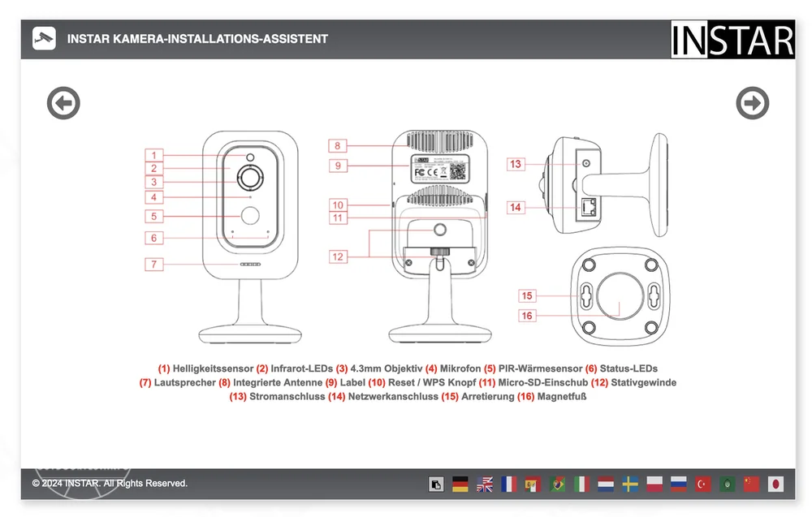
Task: Go to the previous page arrow
Action: (x=63, y=103)
